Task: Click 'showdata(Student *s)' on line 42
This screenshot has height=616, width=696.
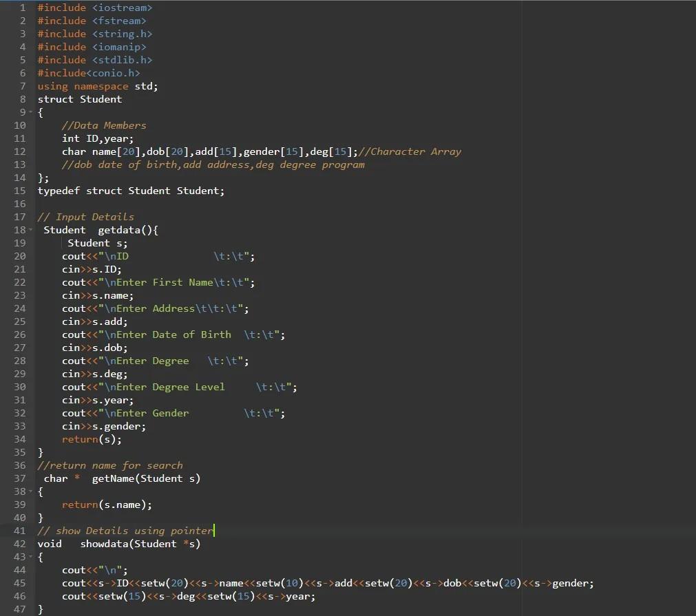Action: coord(140,544)
